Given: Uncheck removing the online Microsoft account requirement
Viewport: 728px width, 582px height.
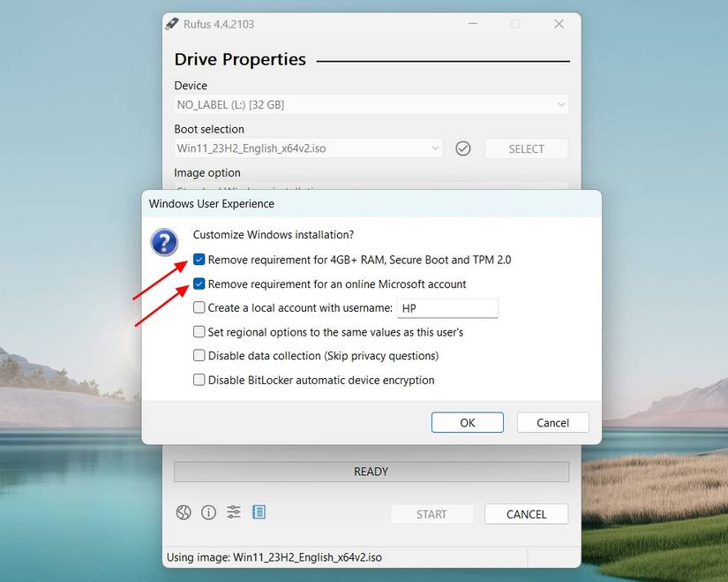Looking at the screenshot, I should (x=199, y=283).
